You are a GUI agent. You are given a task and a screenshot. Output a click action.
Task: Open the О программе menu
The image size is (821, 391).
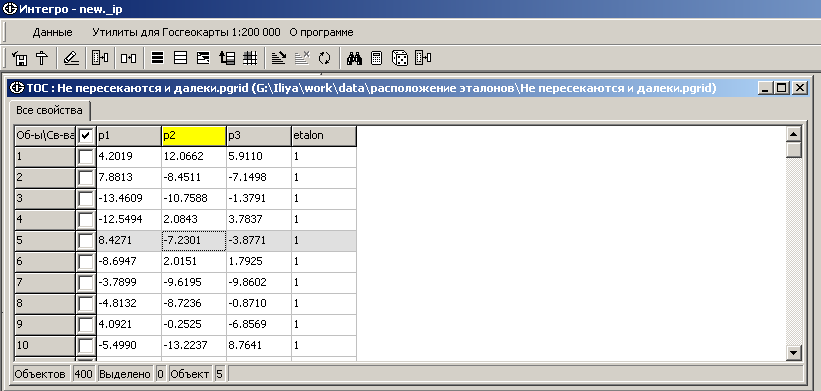[321, 32]
